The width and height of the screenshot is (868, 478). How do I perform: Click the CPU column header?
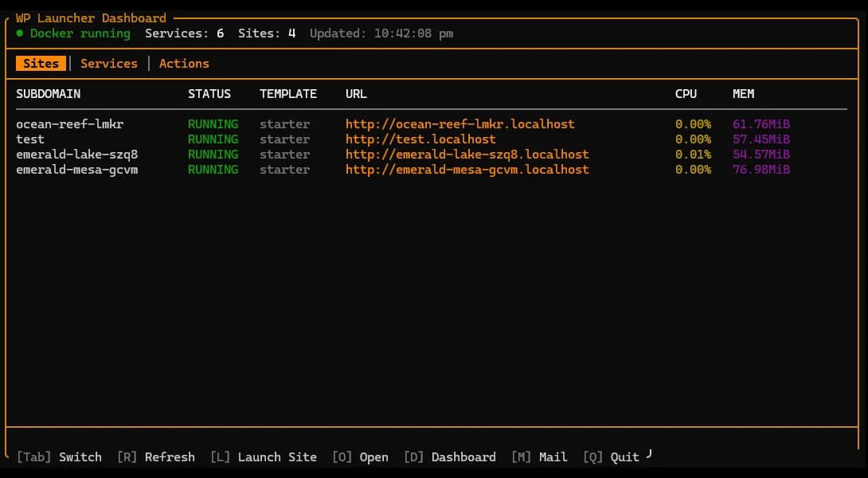[686, 94]
